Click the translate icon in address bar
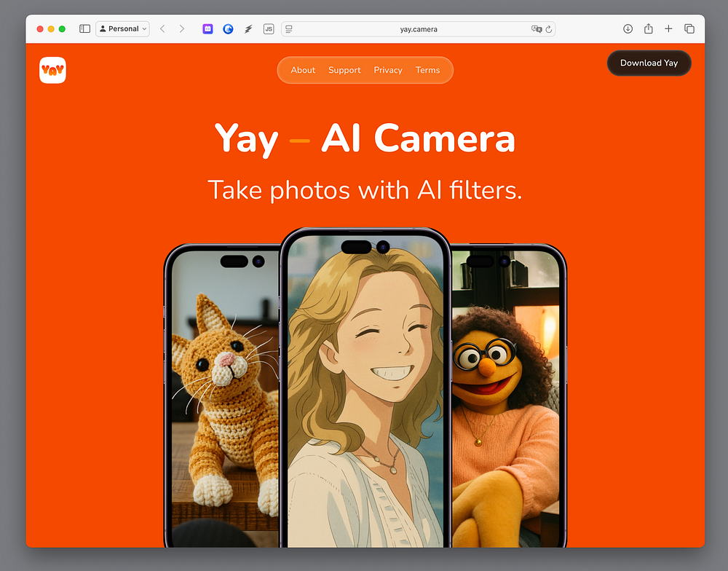The height and width of the screenshot is (571, 728). pos(537,29)
